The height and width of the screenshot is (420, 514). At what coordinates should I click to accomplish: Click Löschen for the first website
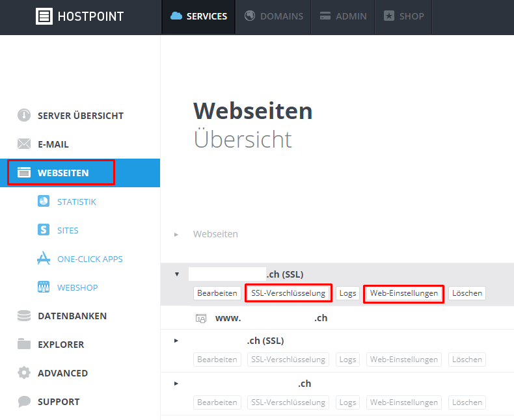[467, 293]
